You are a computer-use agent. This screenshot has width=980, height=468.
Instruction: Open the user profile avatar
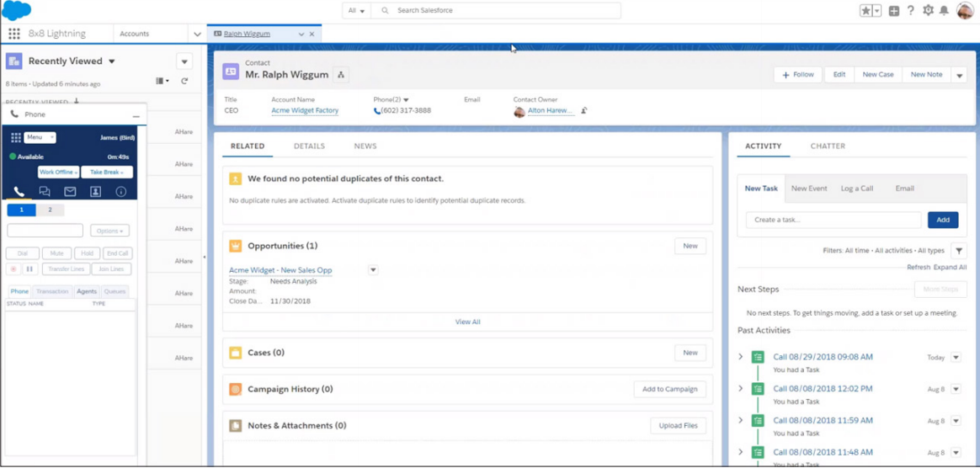click(965, 11)
